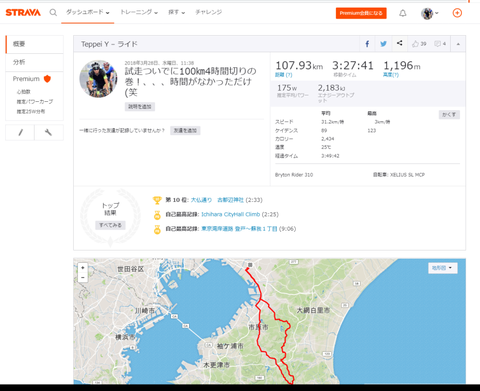Go to the チャレンジ menu item
The width and height of the screenshot is (480, 391).
209,12
